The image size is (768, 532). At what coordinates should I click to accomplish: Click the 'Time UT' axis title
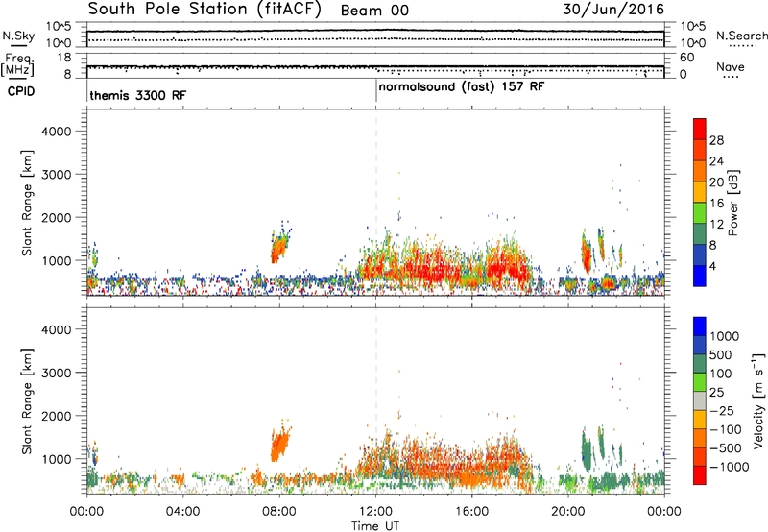pyautogui.click(x=375, y=526)
